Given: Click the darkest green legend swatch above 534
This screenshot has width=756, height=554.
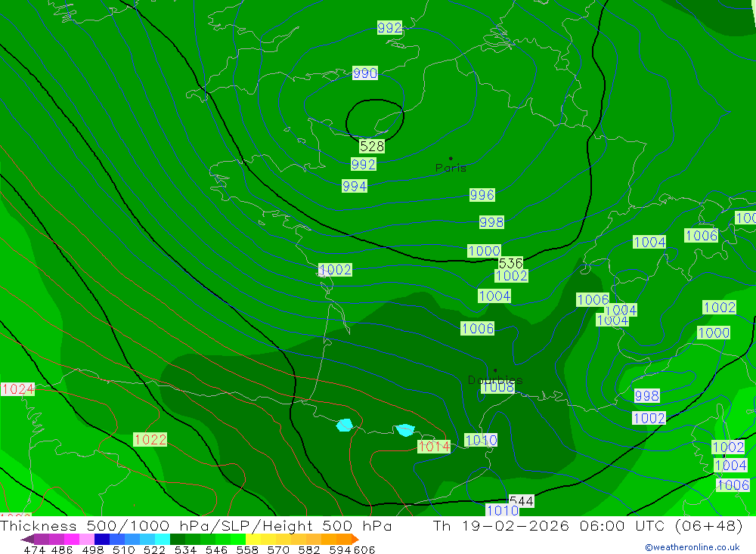Looking at the screenshot, I should 178,539.
